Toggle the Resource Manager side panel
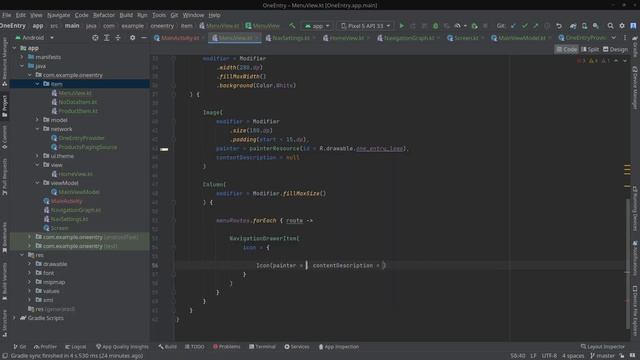 [4, 62]
